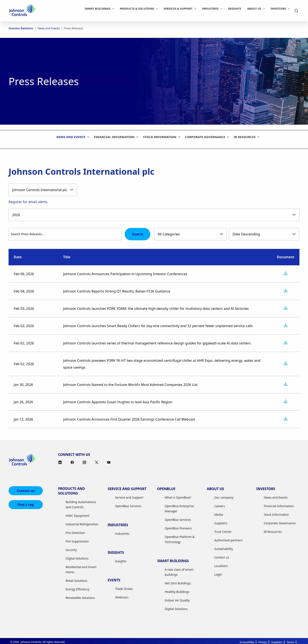Open the YouTube social icon in footer
Viewport: 308px width, 644px height.
109,462
